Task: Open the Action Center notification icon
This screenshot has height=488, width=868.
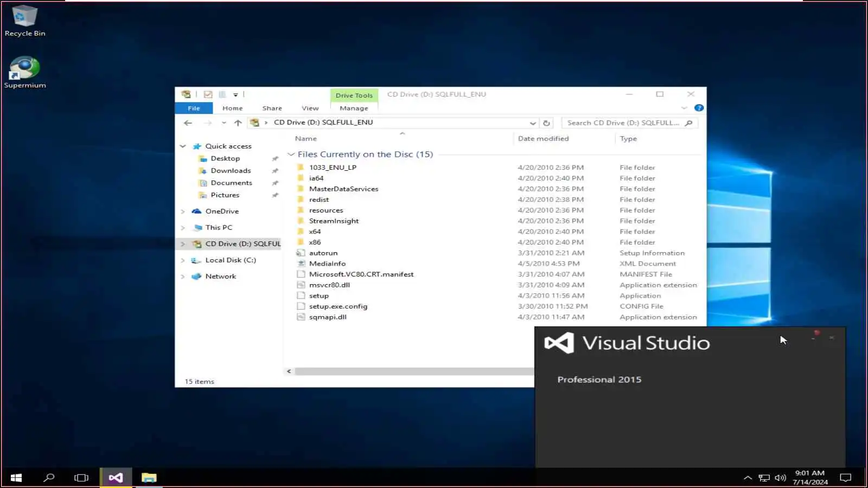Action: (x=845, y=478)
